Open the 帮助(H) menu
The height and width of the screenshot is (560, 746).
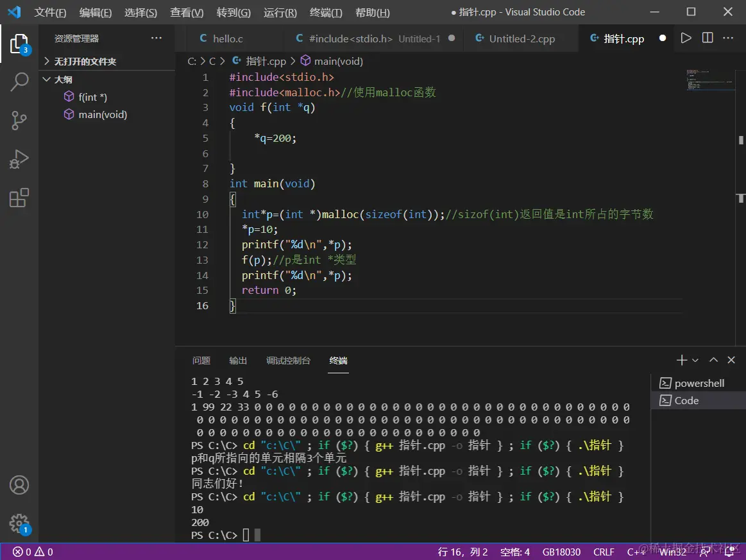tap(373, 12)
